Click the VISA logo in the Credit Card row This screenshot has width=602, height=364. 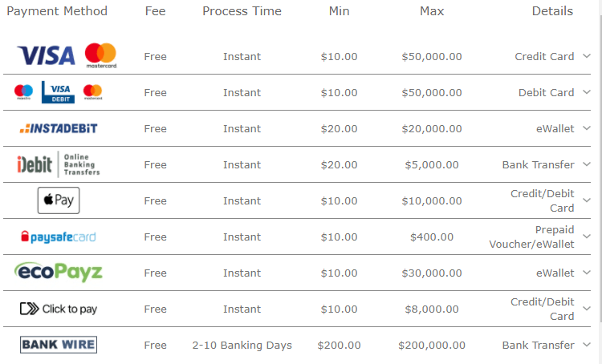click(x=46, y=55)
